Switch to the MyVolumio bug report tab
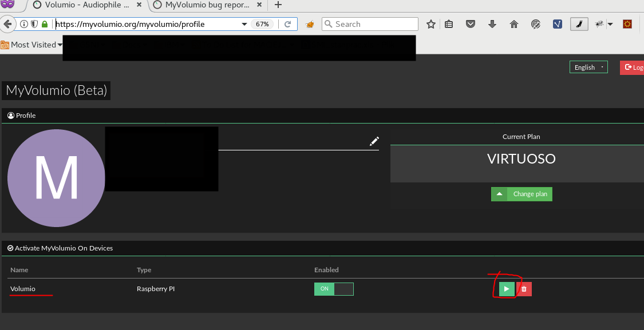The height and width of the screenshot is (330, 644). [207, 5]
